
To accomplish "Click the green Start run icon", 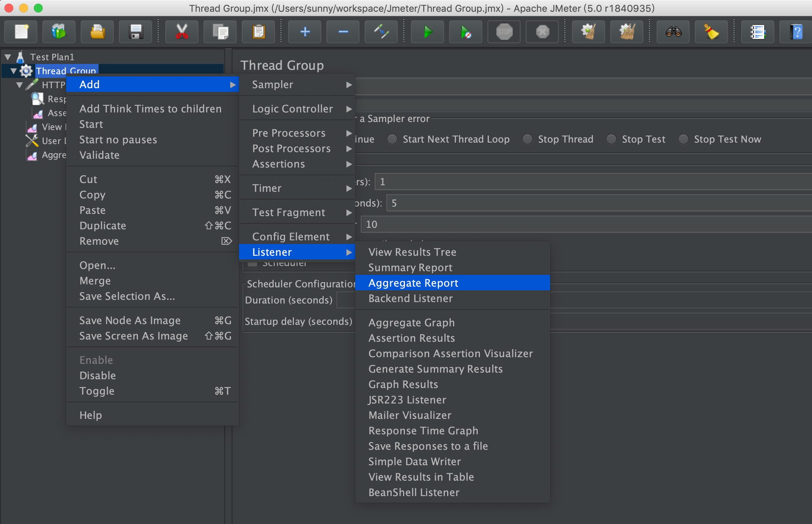I will tap(427, 32).
